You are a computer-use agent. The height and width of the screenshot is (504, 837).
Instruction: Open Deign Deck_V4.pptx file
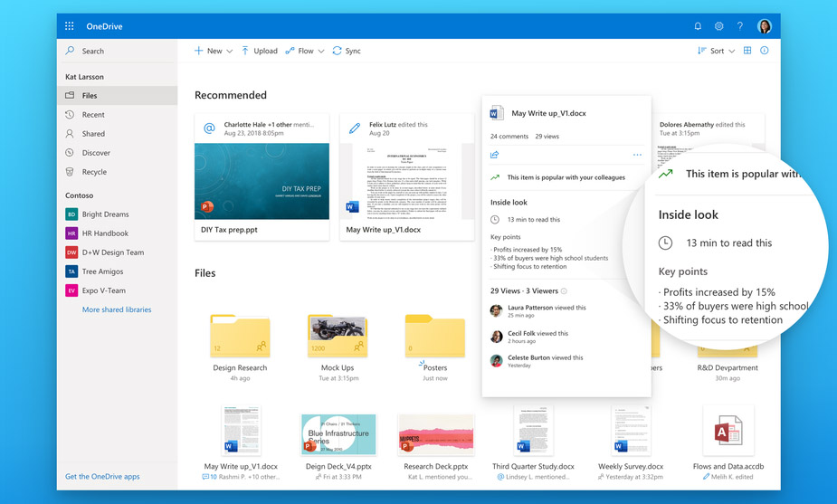point(338,443)
